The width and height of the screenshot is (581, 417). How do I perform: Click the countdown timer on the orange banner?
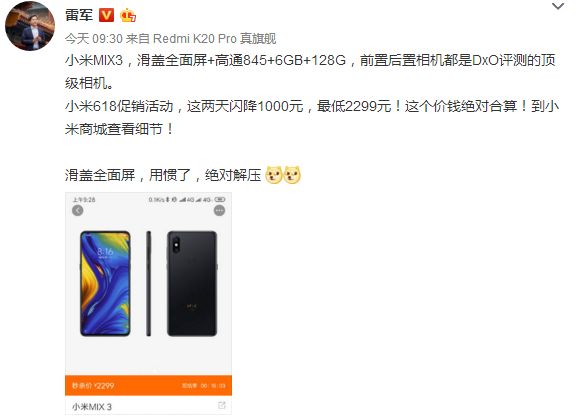[x=203, y=386]
